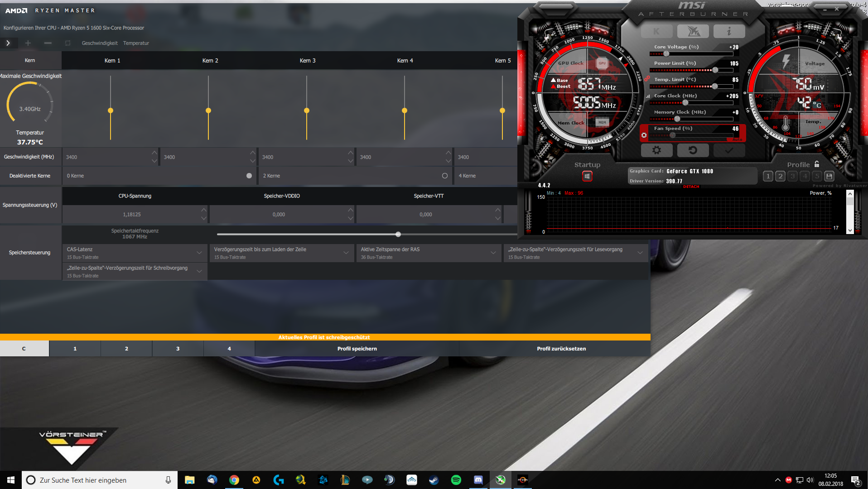Viewport: 868px width, 489px height.
Task: Click the minus icon in Ryzen Master toolbar
Action: [48, 43]
